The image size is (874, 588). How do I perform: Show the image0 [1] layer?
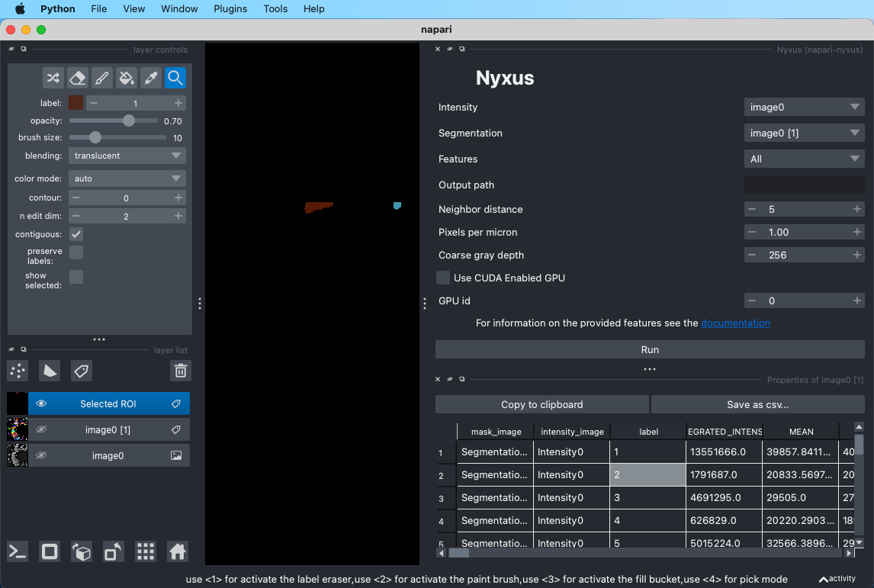(41, 429)
